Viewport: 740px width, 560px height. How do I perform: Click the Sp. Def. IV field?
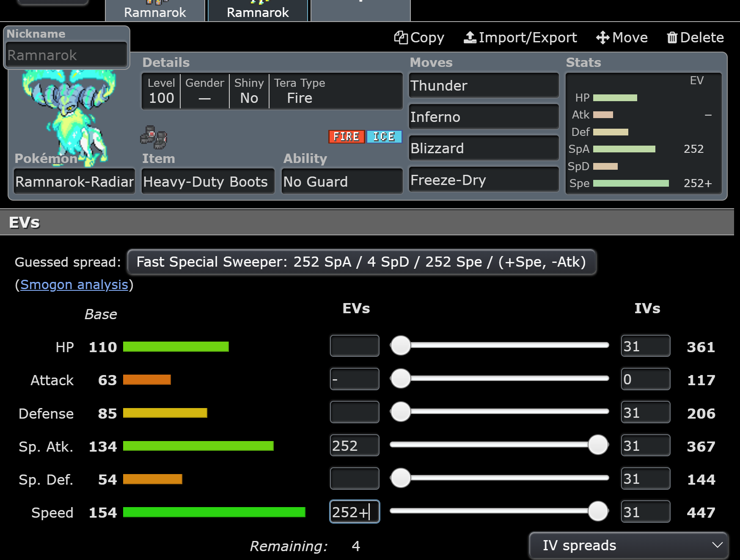pos(646,478)
